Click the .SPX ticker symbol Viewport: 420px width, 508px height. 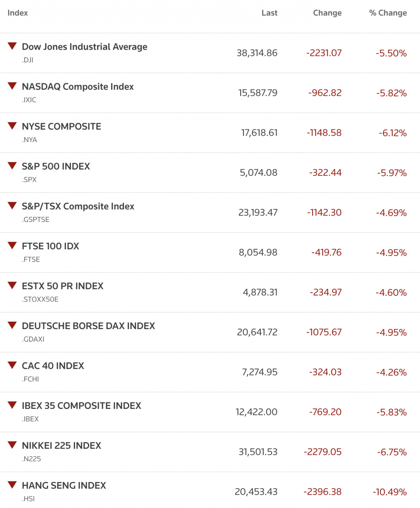point(29,180)
